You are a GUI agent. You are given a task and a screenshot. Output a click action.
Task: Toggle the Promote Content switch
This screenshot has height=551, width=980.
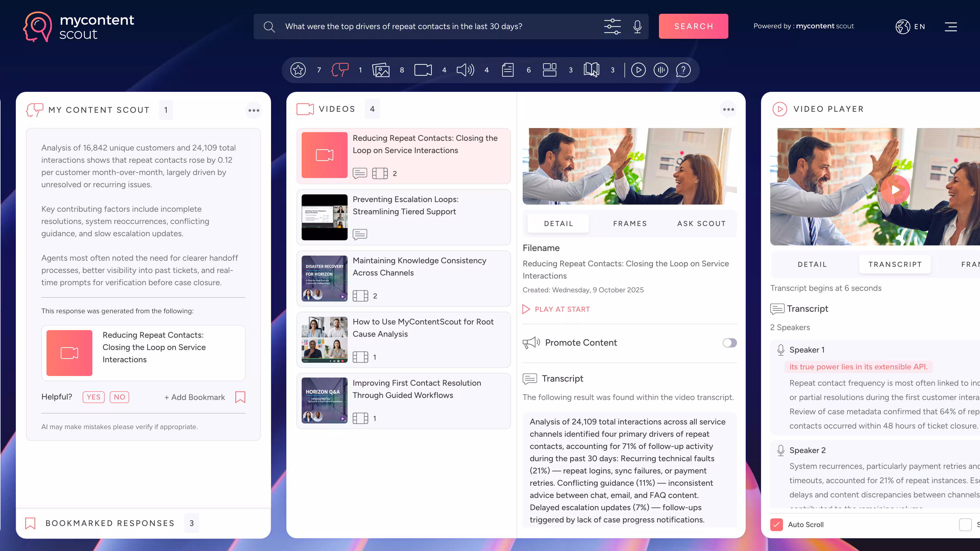pyautogui.click(x=729, y=343)
